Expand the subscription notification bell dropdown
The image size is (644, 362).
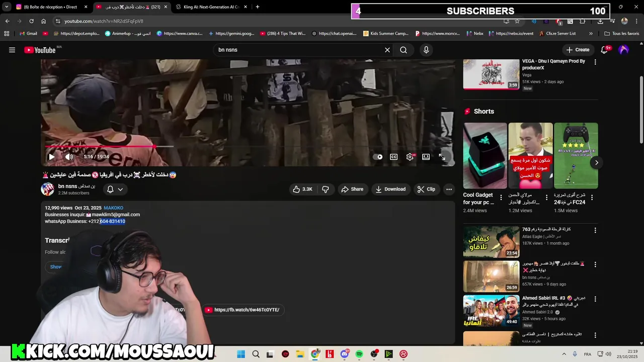[115, 189]
